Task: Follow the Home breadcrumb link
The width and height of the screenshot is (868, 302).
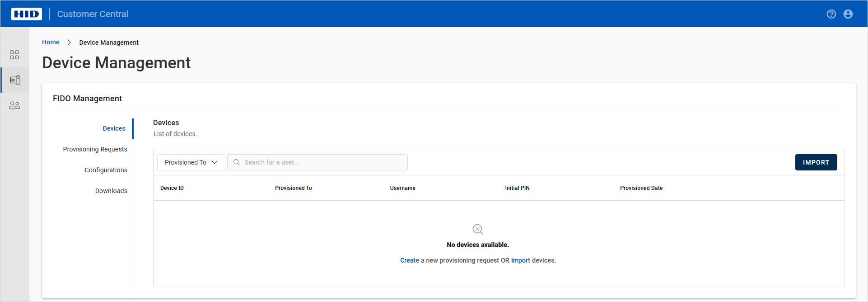Action: click(51, 42)
